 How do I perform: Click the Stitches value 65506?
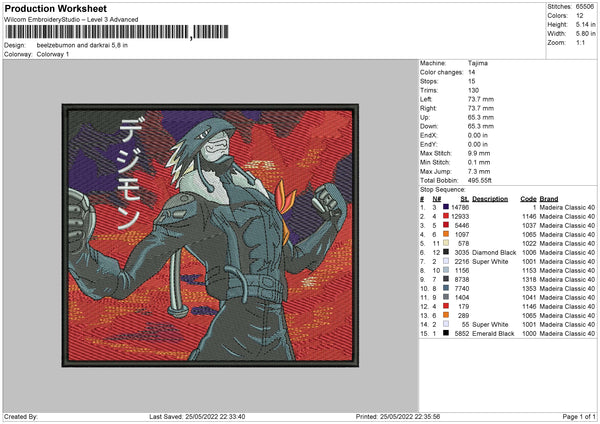585,7
